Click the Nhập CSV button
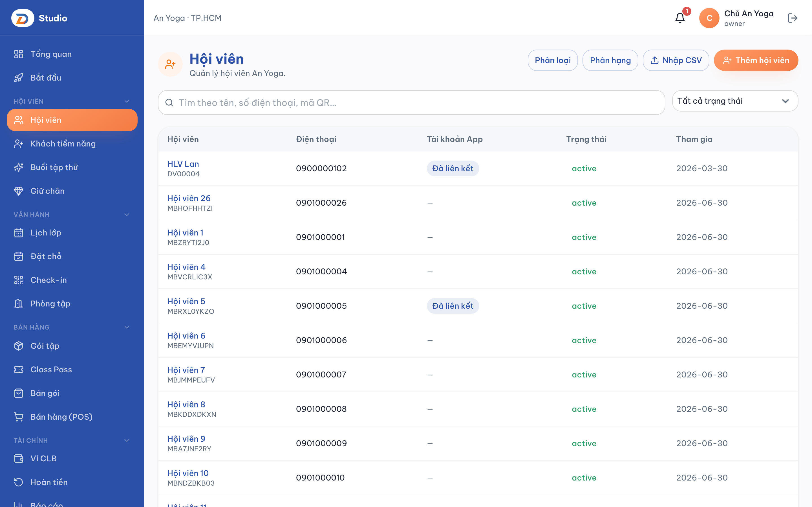The height and width of the screenshot is (507, 812). click(676, 60)
